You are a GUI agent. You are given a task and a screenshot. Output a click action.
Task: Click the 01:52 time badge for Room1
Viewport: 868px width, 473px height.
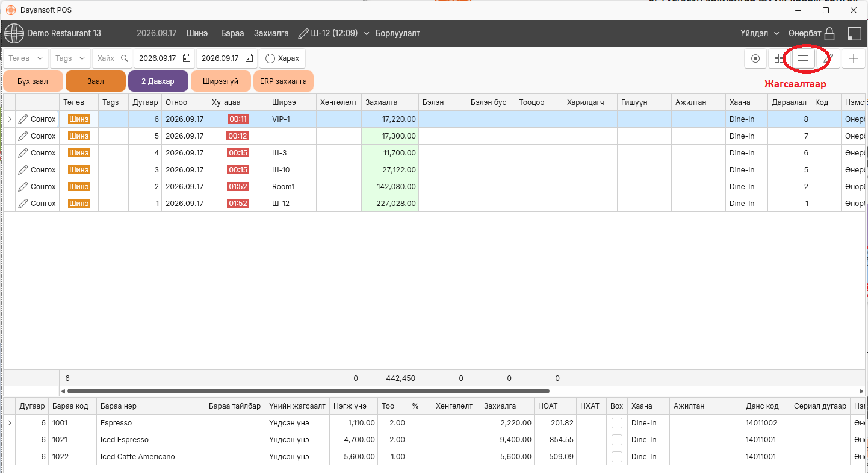[238, 187]
